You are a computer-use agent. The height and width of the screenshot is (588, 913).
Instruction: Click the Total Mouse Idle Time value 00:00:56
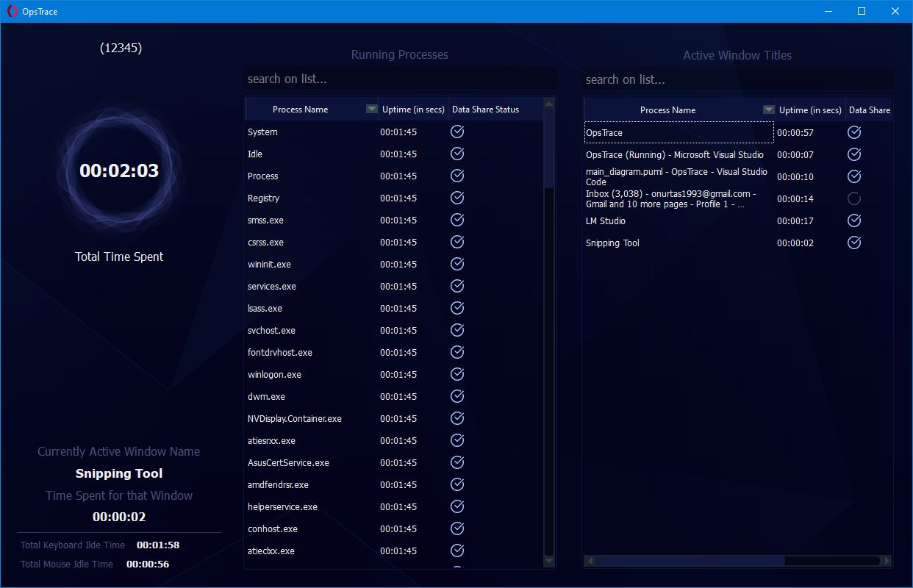pos(148,564)
